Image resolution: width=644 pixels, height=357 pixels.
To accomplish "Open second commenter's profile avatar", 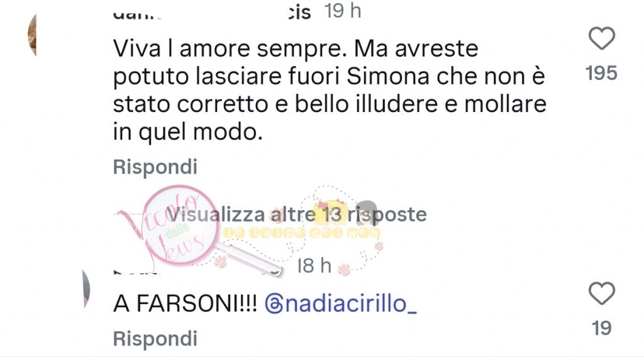I will pos(86,289).
